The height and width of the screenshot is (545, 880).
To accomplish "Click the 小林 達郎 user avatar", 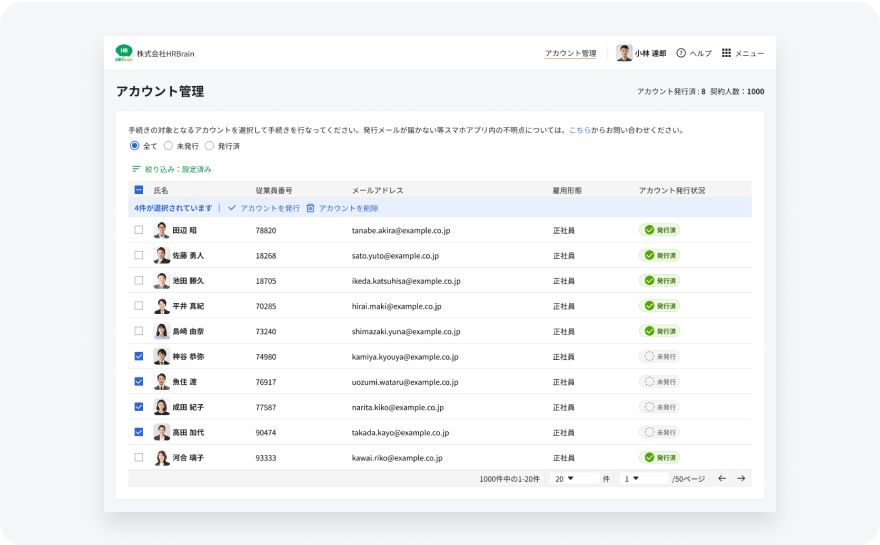I will pos(624,53).
